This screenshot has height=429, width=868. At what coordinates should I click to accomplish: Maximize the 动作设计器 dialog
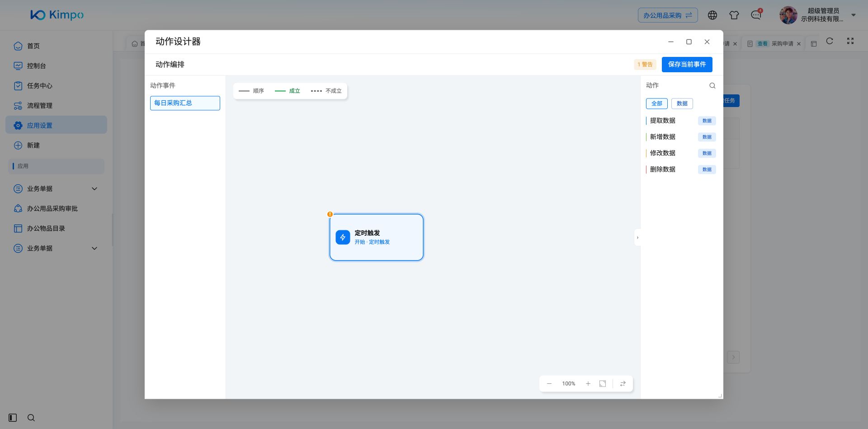coord(689,42)
